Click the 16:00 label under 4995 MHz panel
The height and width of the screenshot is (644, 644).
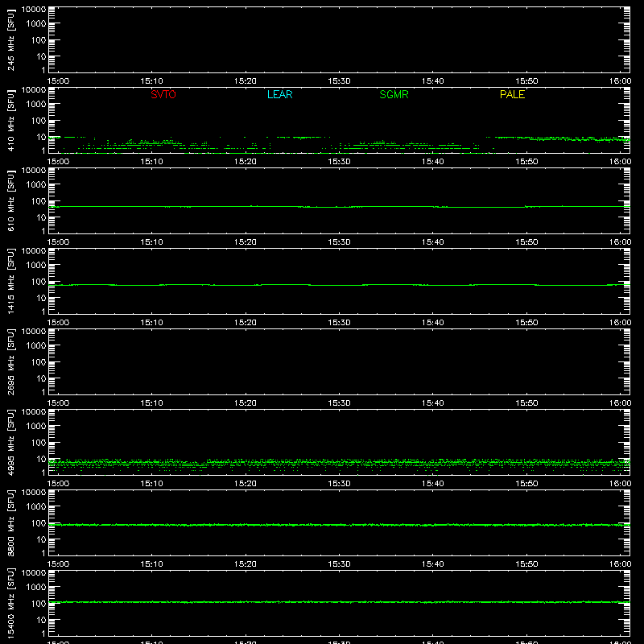click(620, 484)
